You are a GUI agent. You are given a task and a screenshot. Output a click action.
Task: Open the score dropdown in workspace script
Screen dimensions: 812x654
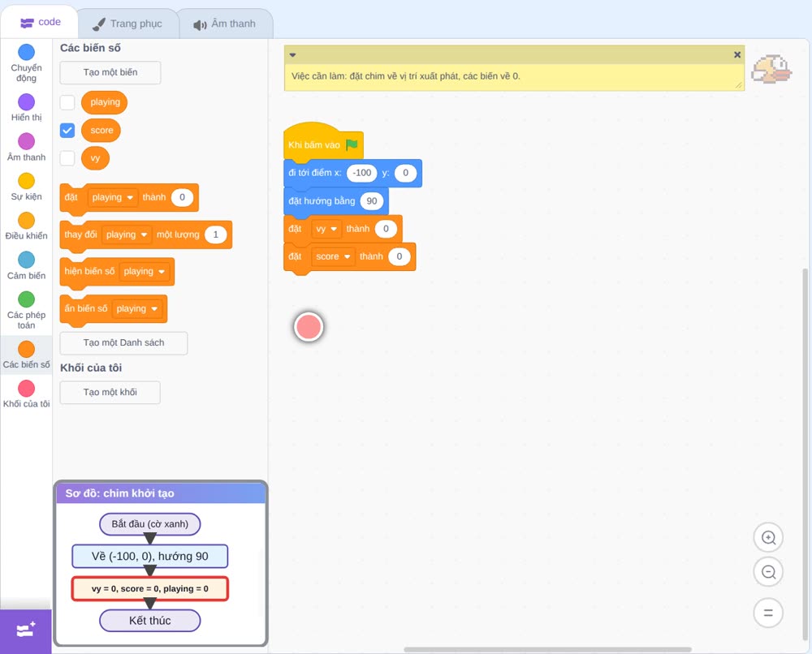click(333, 256)
